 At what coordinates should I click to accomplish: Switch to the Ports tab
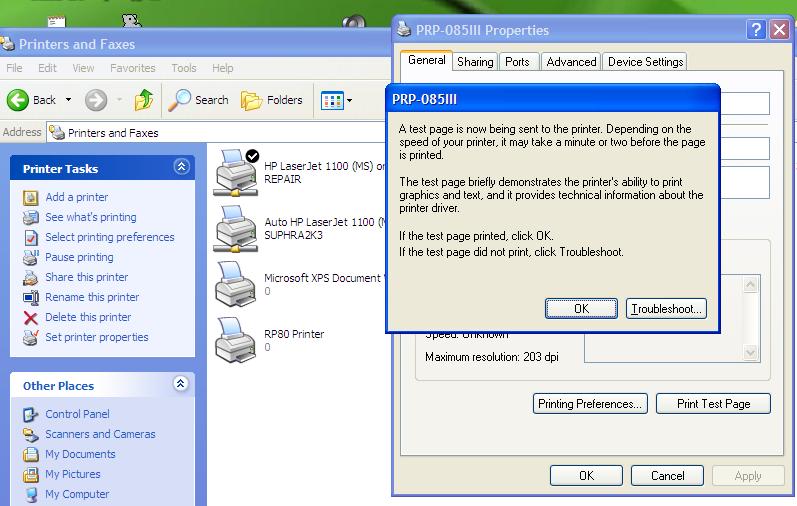pyautogui.click(x=517, y=62)
